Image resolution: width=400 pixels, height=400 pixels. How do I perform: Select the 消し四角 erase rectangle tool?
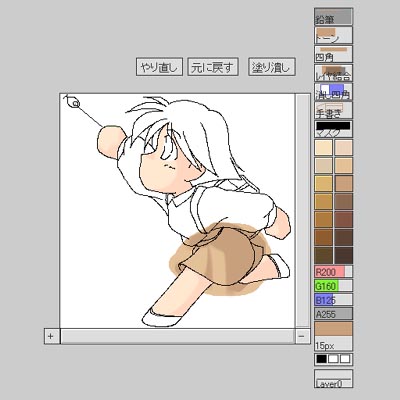coord(333,92)
